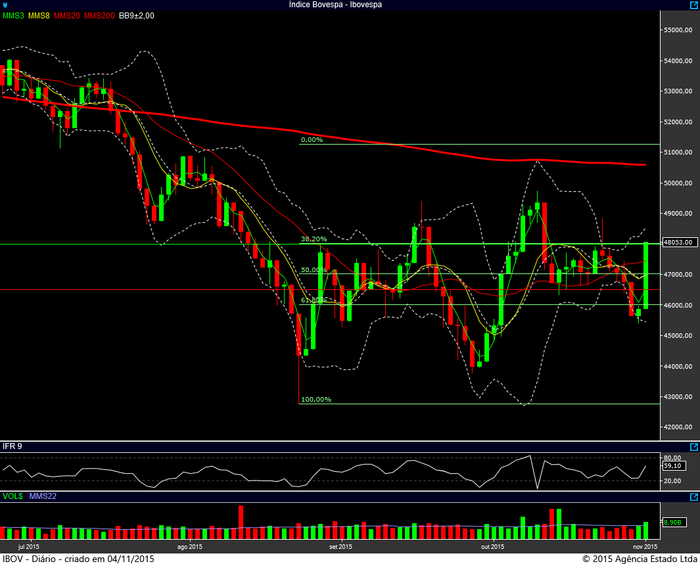Click the 51000,00 price axis label
The image size is (700, 564).
coord(678,152)
